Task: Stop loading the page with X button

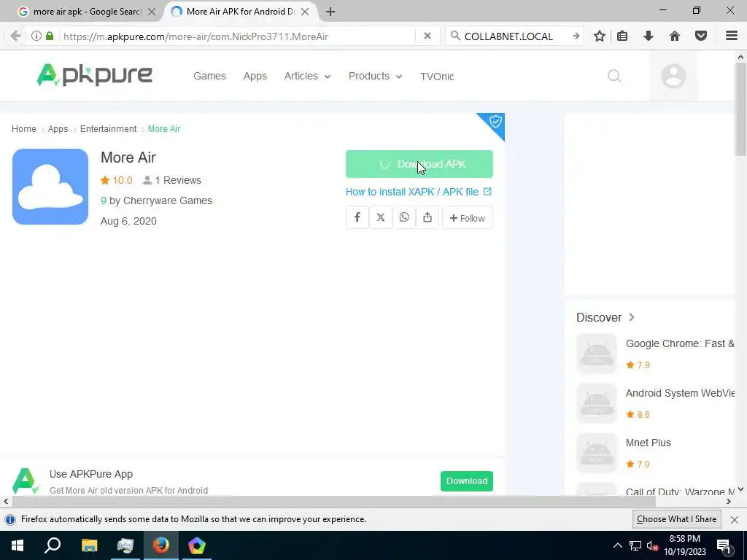Action: click(427, 36)
